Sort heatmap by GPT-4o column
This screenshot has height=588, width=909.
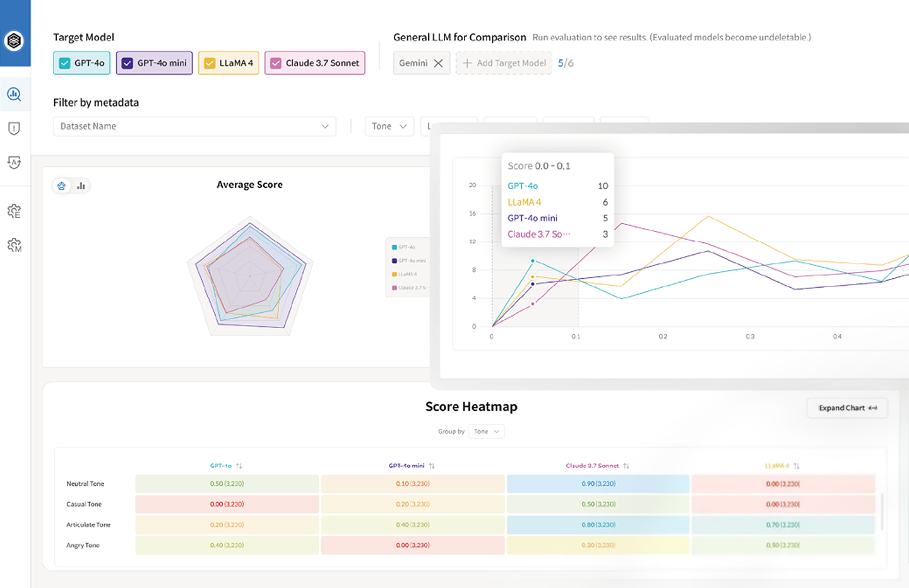[239, 466]
